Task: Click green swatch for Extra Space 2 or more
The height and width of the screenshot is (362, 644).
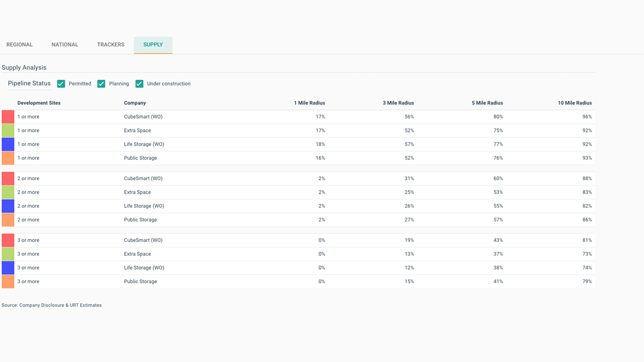Action: coord(8,192)
